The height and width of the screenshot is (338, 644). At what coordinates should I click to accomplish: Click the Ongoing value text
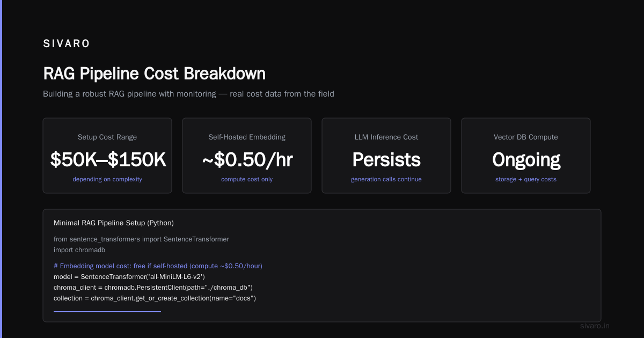[x=526, y=160]
